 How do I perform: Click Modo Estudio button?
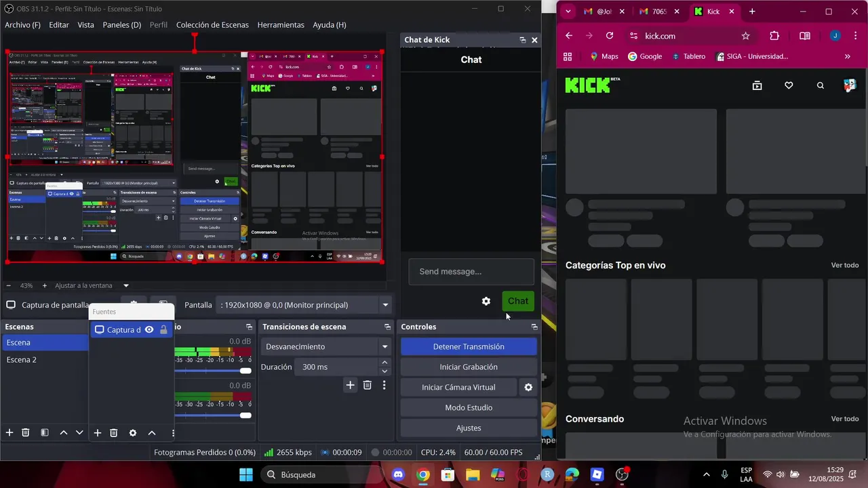tap(469, 407)
